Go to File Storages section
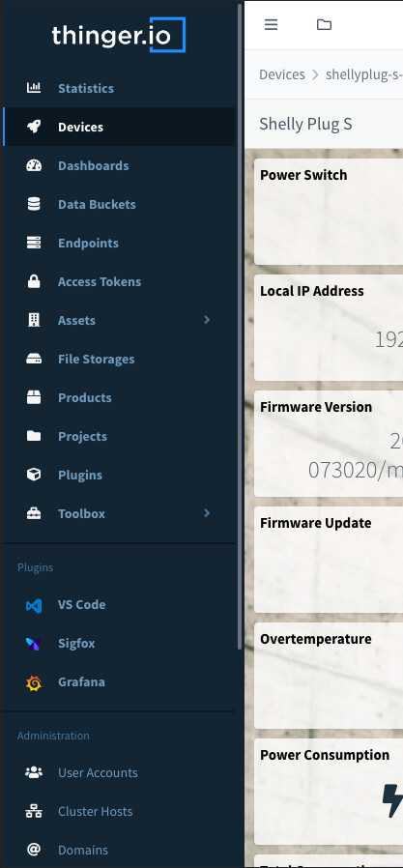 coord(119,359)
